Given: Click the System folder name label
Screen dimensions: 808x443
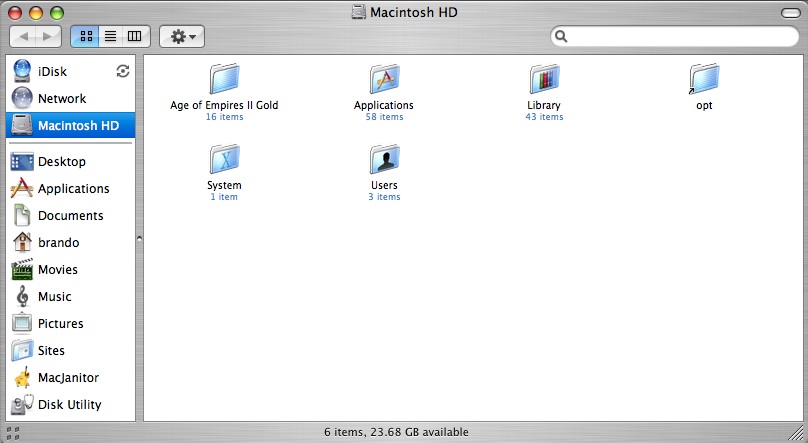Looking at the screenshot, I should tap(224, 185).
